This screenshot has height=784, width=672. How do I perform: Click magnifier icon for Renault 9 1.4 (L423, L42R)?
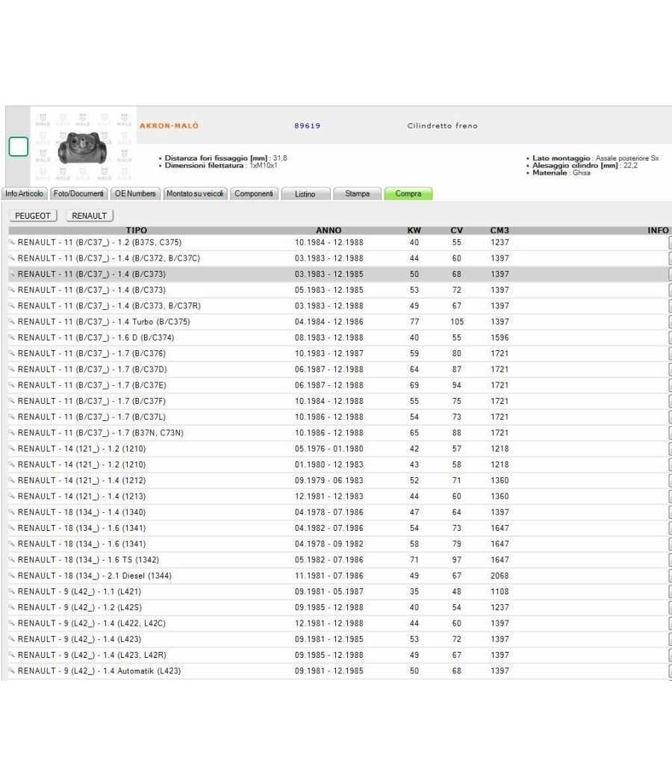[x=11, y=655]
